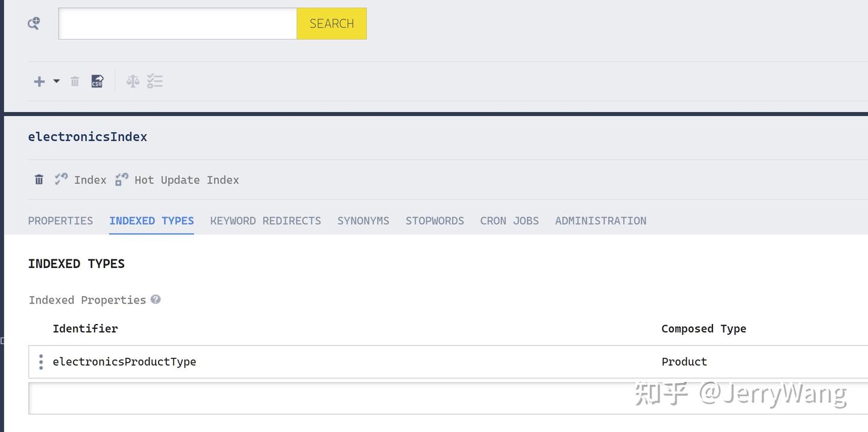The height and width of the screenshot is (432, 868).
Task: Export results with the CSV icon
Action: [x=97, y=81]
